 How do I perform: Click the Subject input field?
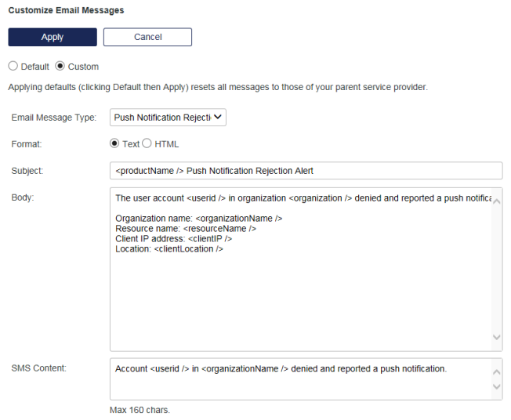coord(306,171)
